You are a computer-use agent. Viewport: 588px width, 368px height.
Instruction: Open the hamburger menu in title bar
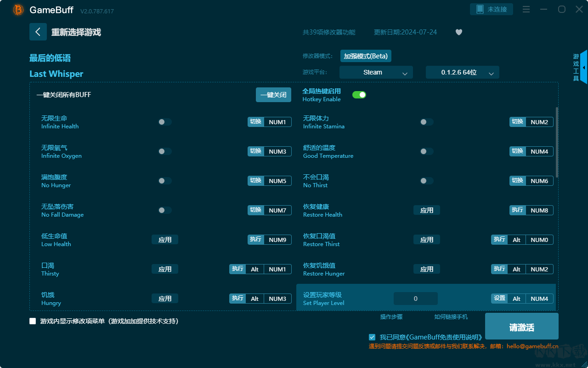pyautogui.click(x=526, y=10)
